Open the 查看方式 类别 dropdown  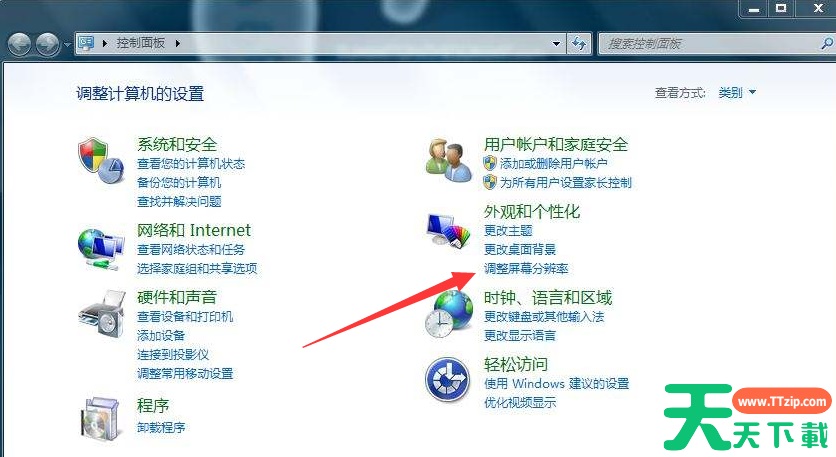click(737, 93)
